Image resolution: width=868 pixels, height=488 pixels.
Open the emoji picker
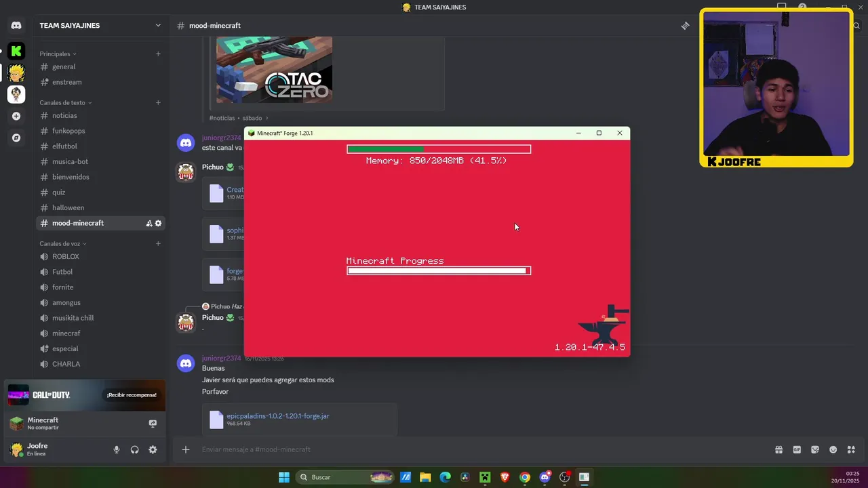click(x=833, y=449)
